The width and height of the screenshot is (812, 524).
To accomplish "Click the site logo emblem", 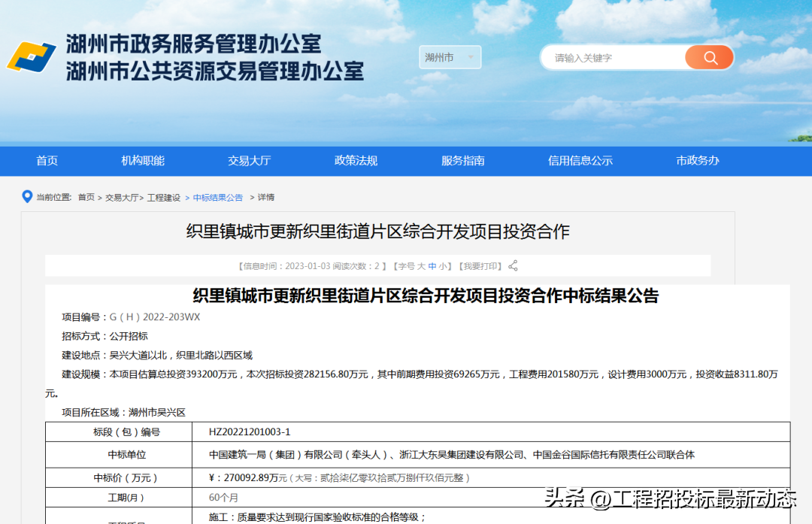I will (31, 57).
